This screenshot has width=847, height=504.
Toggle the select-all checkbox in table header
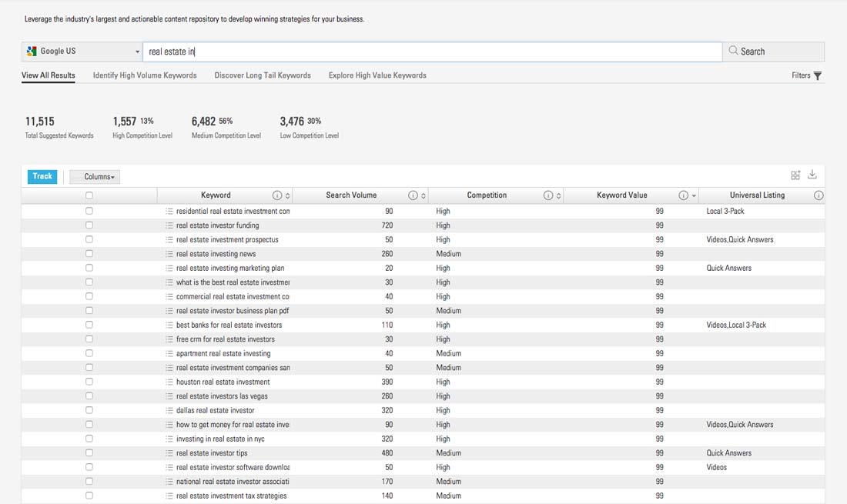[89, 195]
